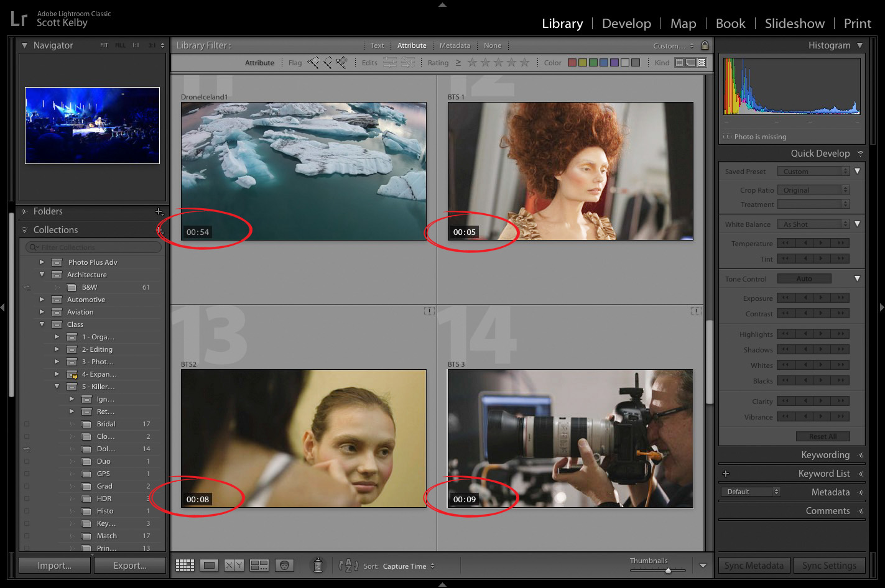Toggle the flagged photos filter flag

pyautogui.click(x=313, y=62)
